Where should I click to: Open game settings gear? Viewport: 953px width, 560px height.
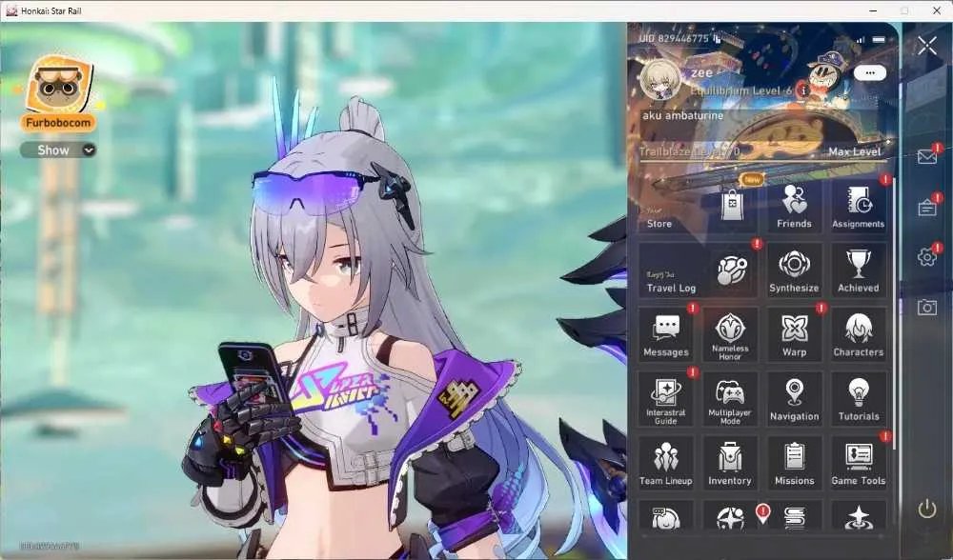click(927, 257)
